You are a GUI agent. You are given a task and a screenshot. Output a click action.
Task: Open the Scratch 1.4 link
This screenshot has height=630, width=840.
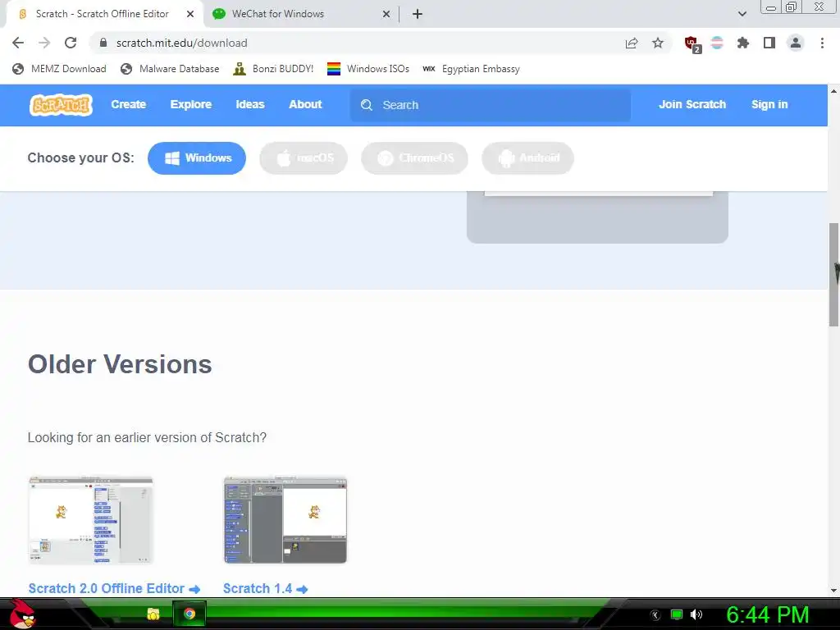[265, 589]
